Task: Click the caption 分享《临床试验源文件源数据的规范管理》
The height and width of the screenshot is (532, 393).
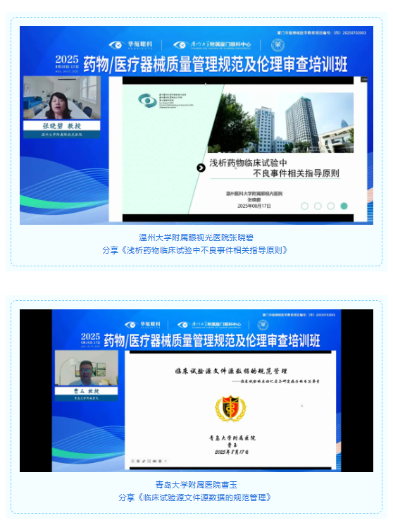Action: [195, 497]
